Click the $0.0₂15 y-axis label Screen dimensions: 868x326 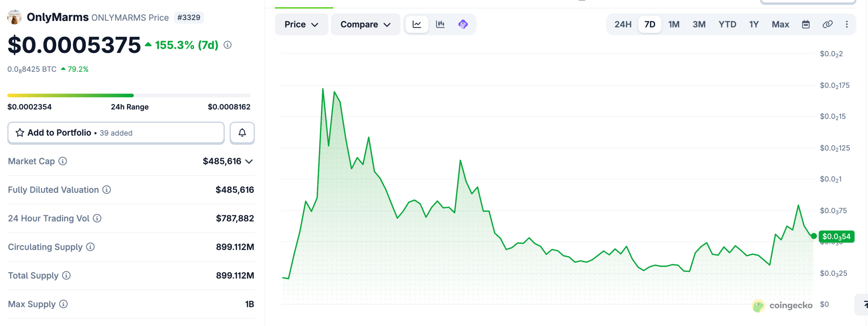point(833,117)
